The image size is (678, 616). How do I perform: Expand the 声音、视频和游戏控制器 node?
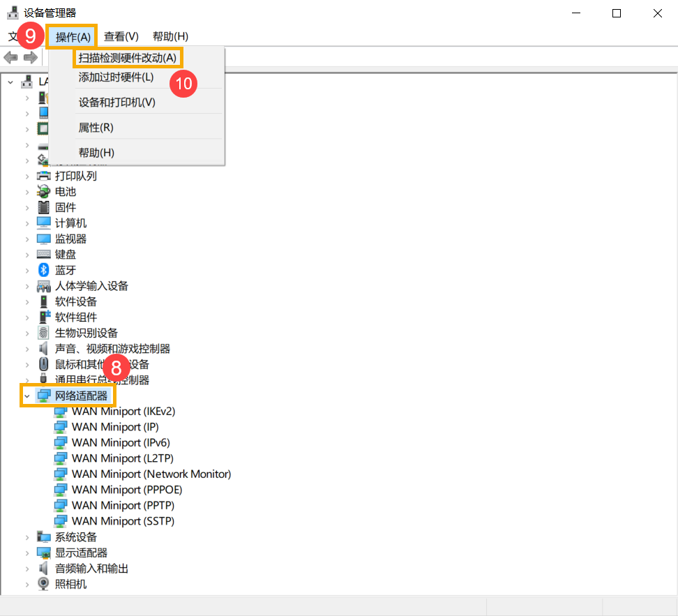pyautogui.click(x=27, y=348)
